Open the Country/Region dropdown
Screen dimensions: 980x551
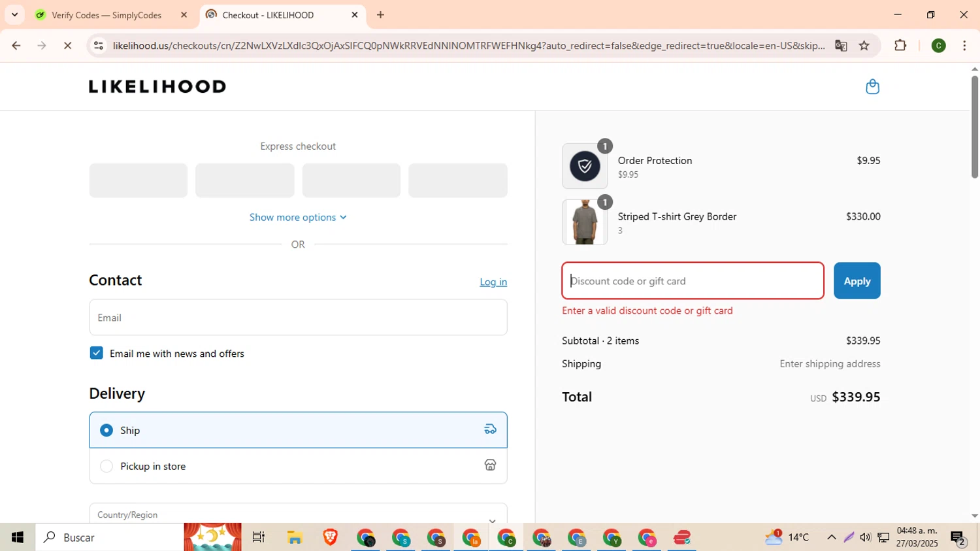(298, 514)
